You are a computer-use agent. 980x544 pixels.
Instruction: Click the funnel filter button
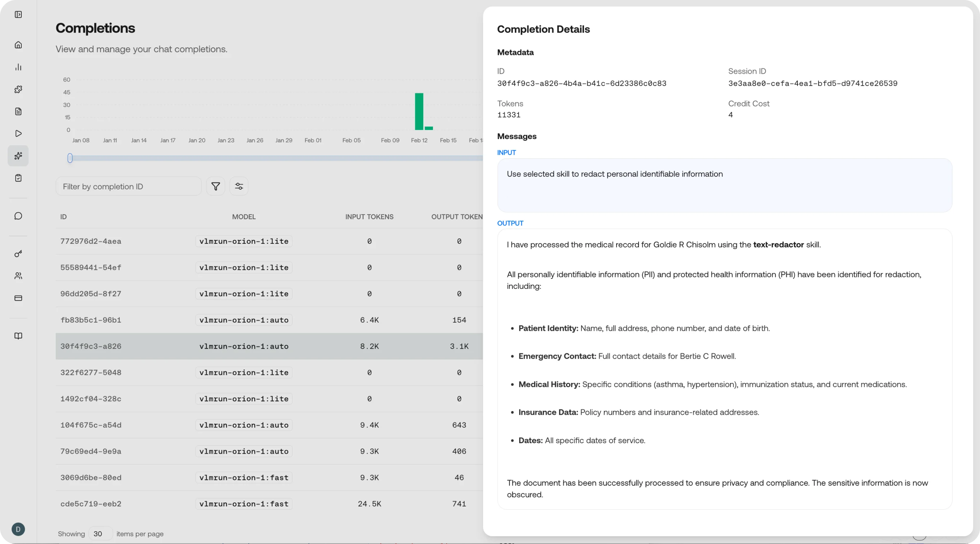(x=216, y=186)
